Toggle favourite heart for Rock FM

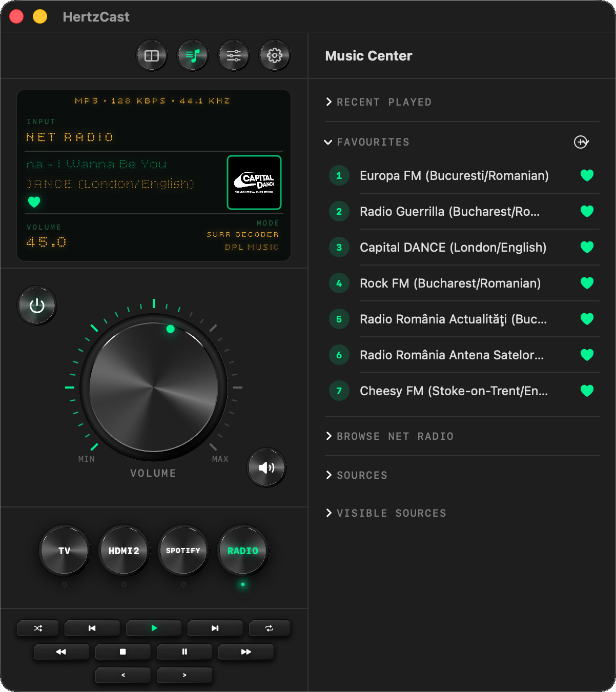pos(587,283)
